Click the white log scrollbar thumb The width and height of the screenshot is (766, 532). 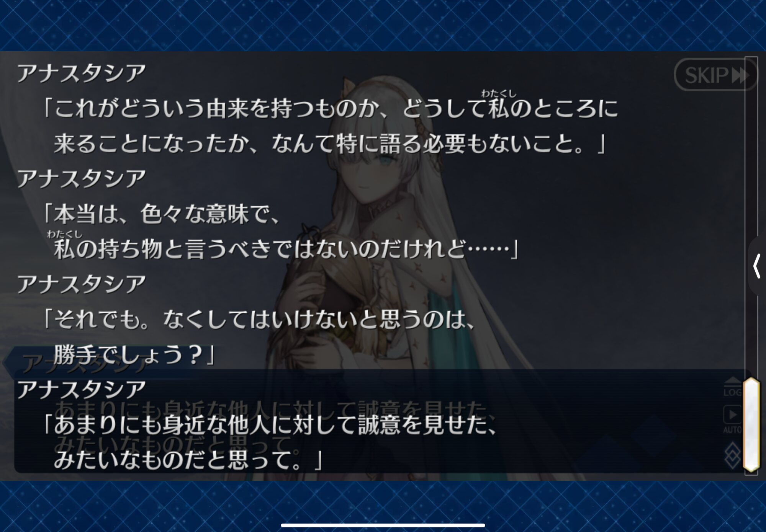click(x=751, y=424)
